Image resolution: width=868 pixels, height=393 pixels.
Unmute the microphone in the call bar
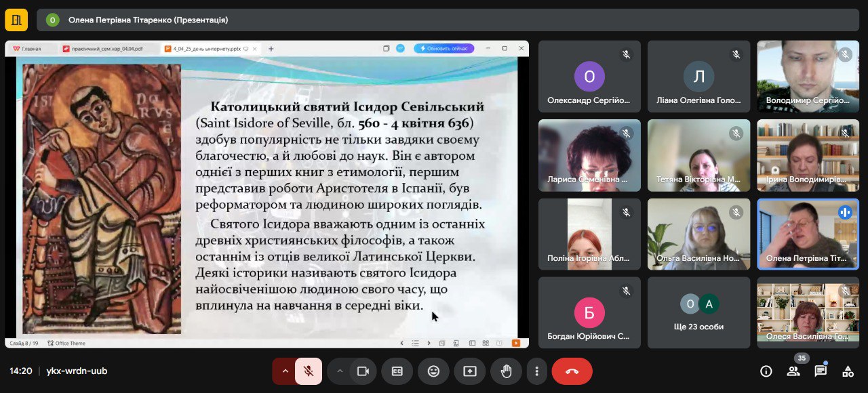pos(309,371)
